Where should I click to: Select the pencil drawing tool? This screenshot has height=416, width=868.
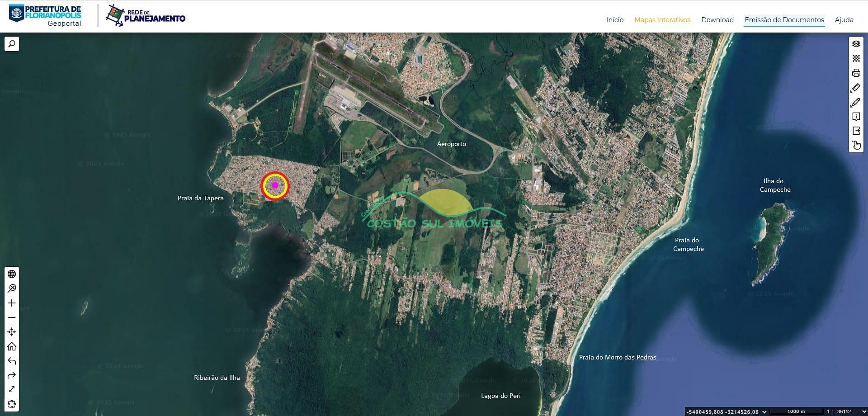(856, 102)
